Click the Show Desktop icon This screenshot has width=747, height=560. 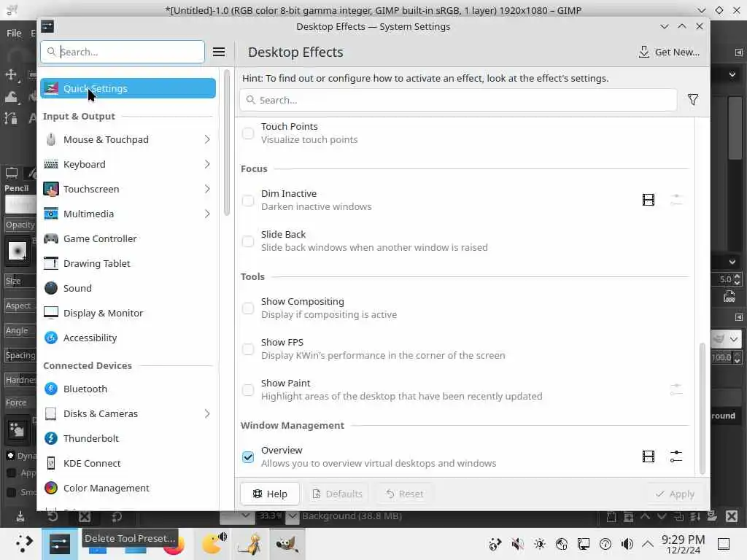724,544
